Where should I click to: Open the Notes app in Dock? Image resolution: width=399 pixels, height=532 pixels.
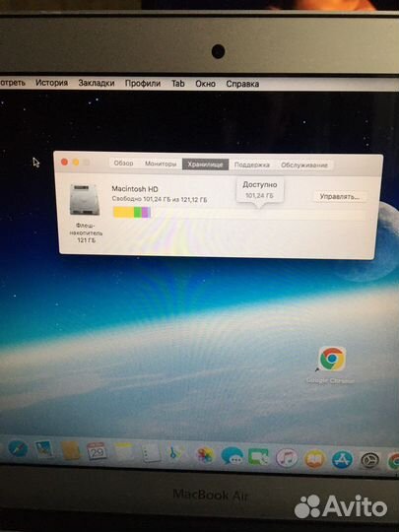[x=124, y=452]
